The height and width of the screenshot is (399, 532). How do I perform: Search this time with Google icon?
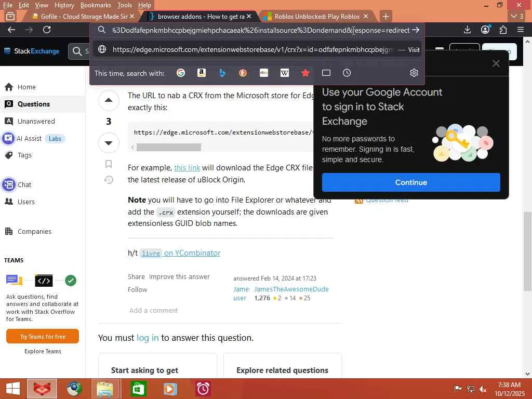(x=180, y=73)
